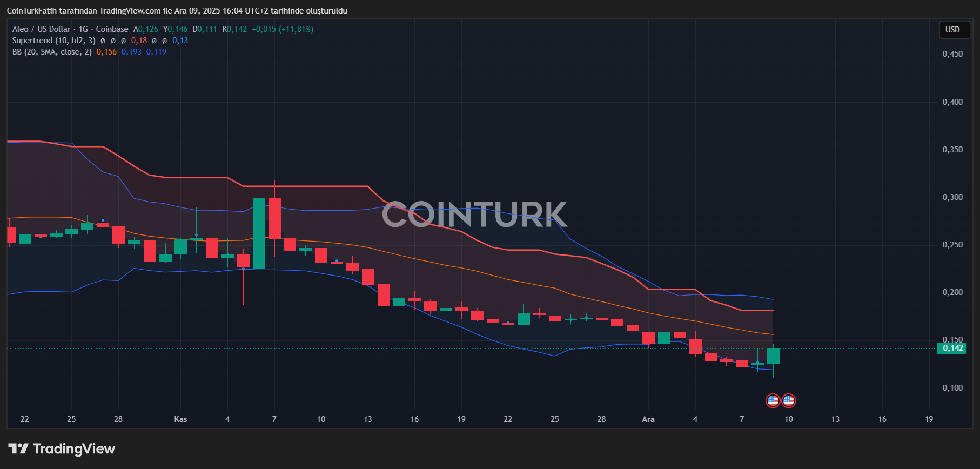This screenshot has width=980, height=469.
Task: Click the 'Kas' month label on time axis
Action: click(x=180, y=419)
